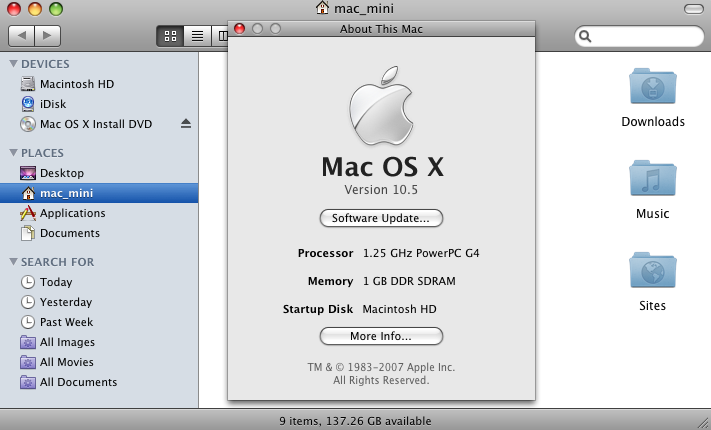The width and height of the screenshot is (711, 430).
Task: Show files from Past Week search
Action: (99, 322)
